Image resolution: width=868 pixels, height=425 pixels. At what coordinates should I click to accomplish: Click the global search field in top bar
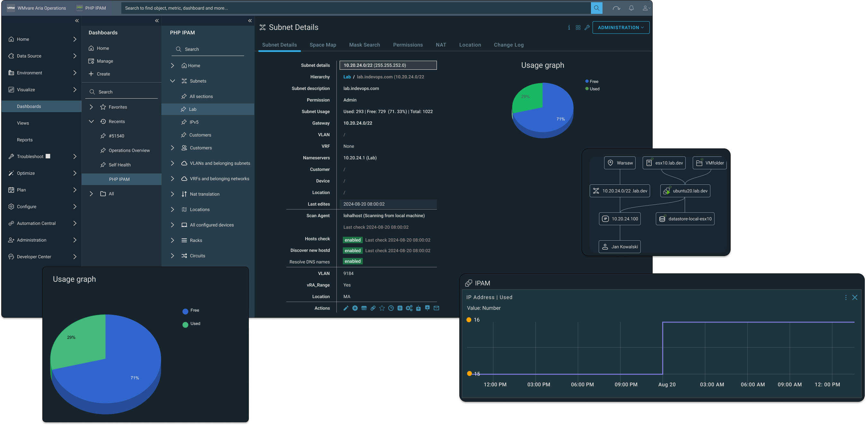click(x=355, y=8)
